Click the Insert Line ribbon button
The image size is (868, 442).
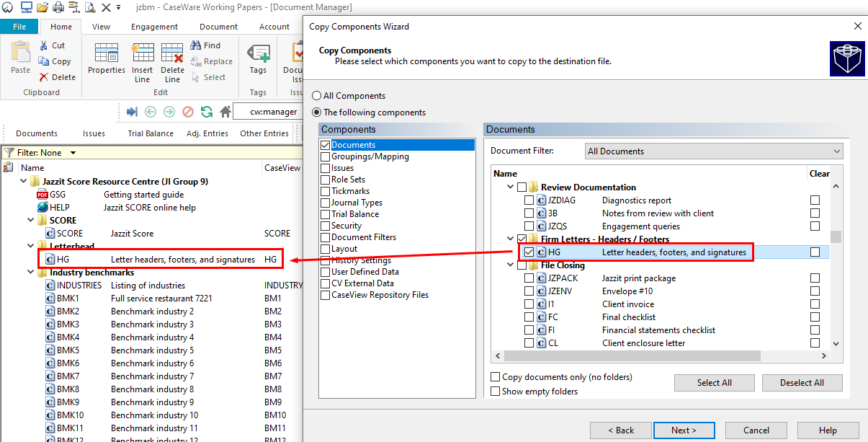[142, 63]
